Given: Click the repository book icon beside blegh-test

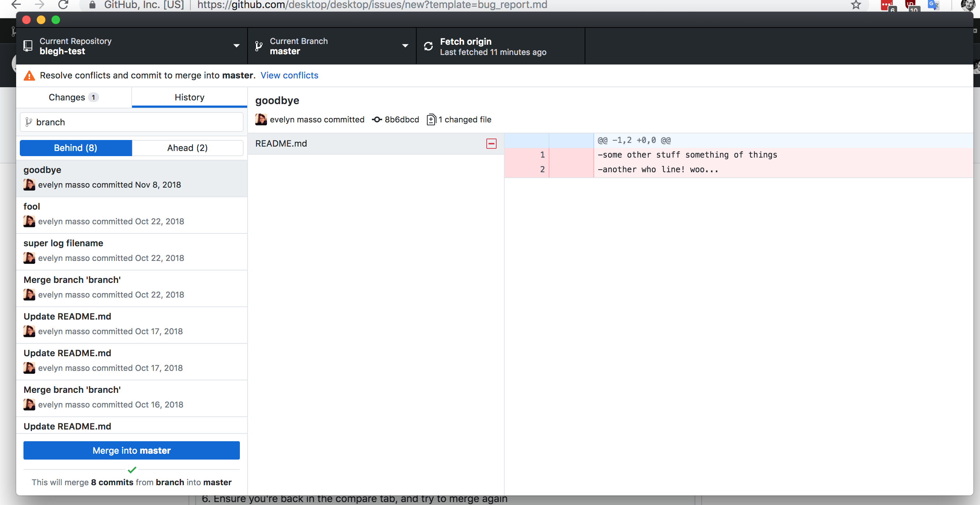Looking at the screenshot, I should [x=28, y=46].
